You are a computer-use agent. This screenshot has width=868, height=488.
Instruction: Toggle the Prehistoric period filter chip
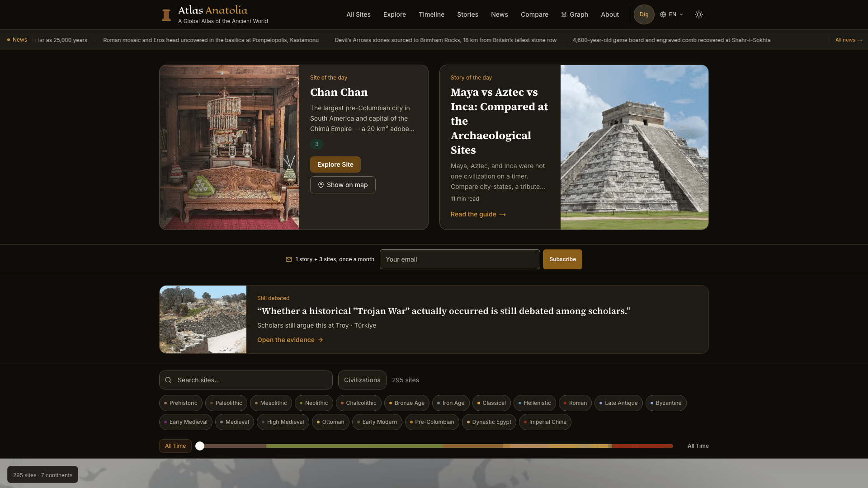[x=180, y=403]
